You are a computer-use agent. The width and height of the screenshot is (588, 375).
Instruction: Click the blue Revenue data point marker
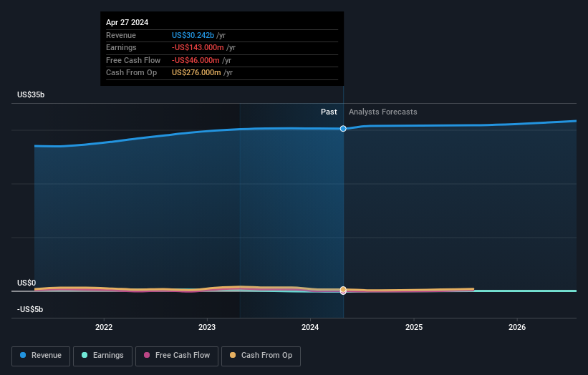343,129
